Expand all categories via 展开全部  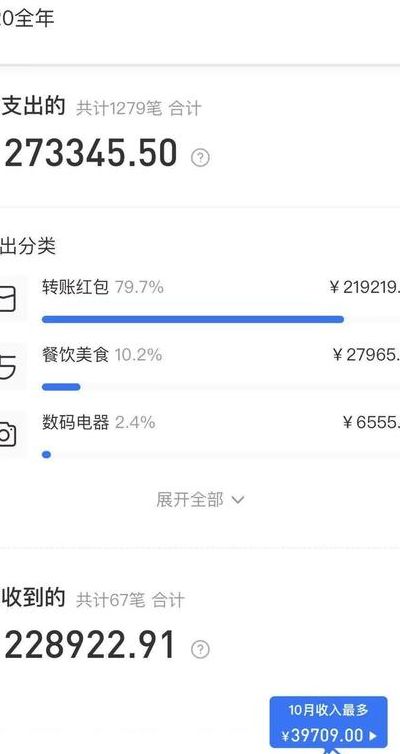(x=200, y=500)
